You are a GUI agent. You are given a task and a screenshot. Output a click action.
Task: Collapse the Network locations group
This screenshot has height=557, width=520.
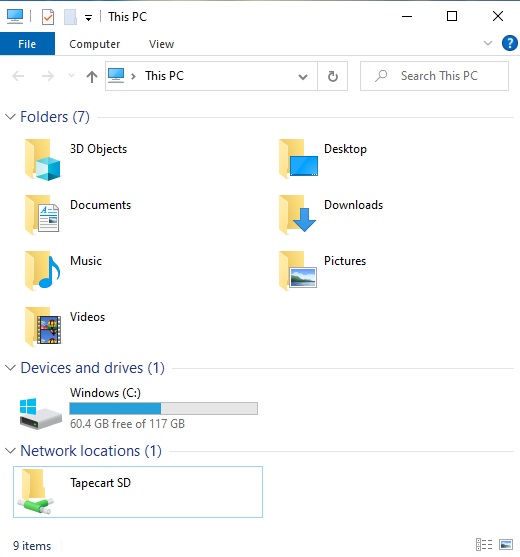[x=10, y=451]
